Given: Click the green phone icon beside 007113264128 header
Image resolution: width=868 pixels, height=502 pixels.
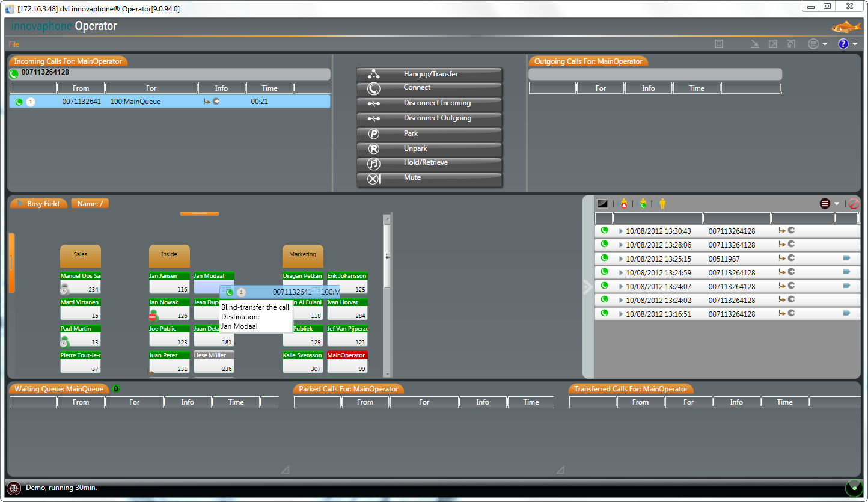Looking at the screenshot, I should pyautogui.click(x=14, y=74).
